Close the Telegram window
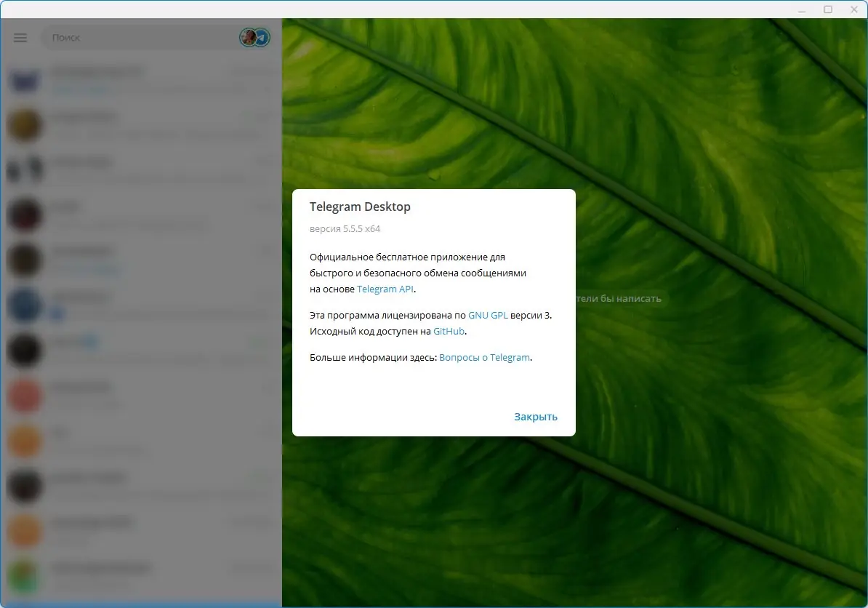The width and height of the screenshot is (868, 608). coord(854,9)
